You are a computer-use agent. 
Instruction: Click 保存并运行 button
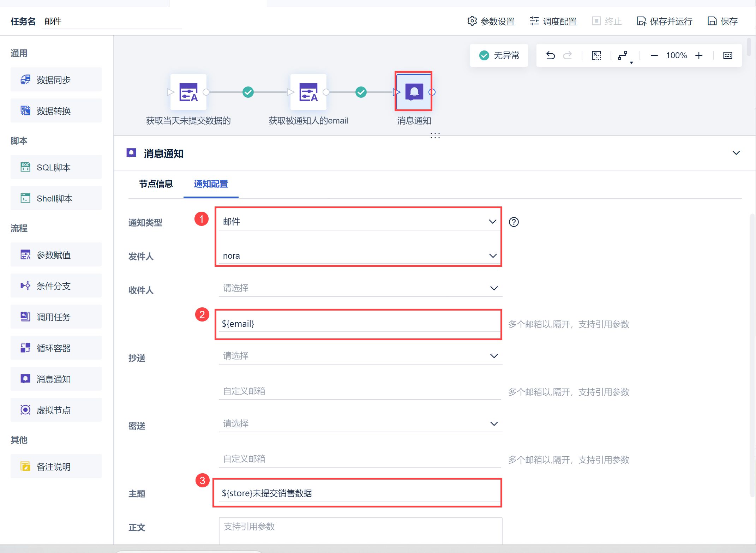[665, 22]
